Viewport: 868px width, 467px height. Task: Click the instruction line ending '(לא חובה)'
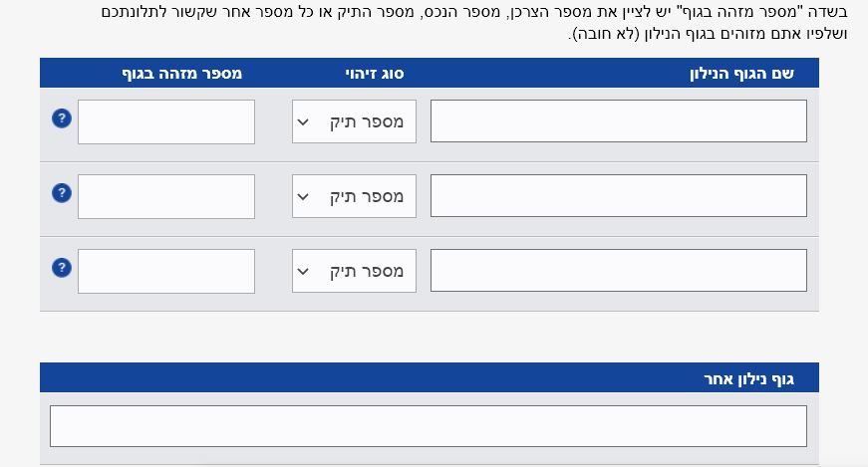coord(708,34)
